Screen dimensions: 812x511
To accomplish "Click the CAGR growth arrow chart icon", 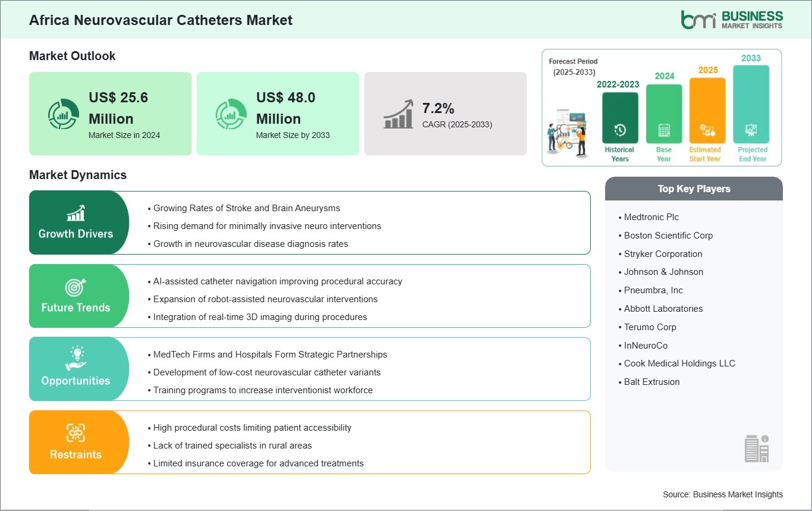I will click(x=399, y=114).
